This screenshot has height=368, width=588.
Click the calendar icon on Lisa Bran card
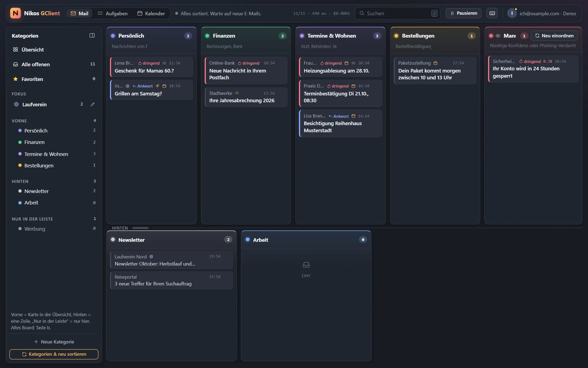(353, 116)
